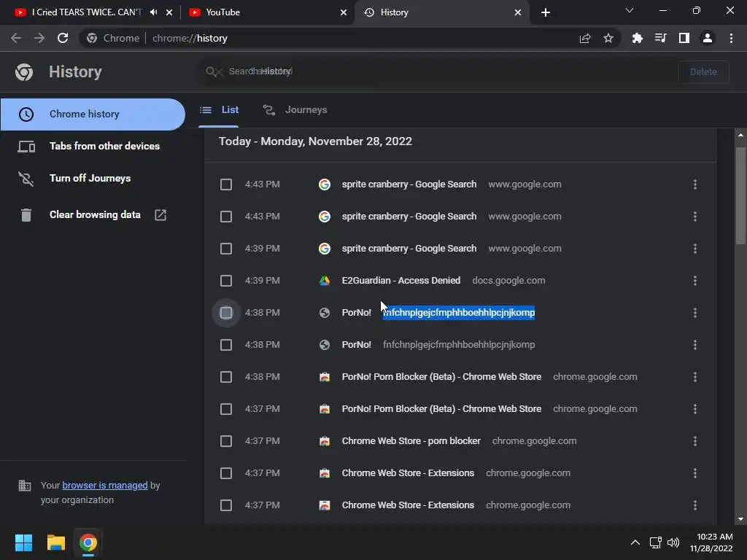The height and width of the screenshot is (560, 747).
Task: Reload the history page
Action: click(x=63, y=38)
